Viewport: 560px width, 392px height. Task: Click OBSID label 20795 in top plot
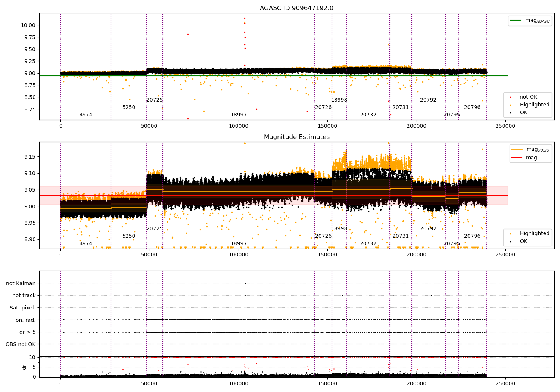pos(452,115)
